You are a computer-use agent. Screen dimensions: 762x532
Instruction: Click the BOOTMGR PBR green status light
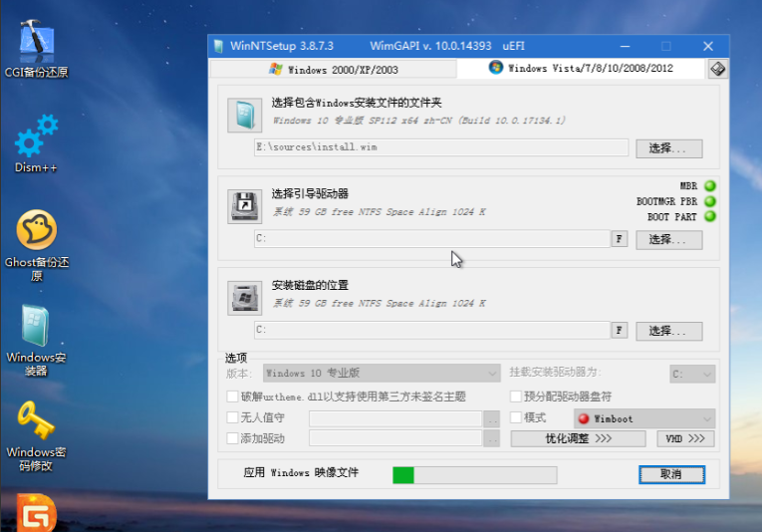point(710,201)
